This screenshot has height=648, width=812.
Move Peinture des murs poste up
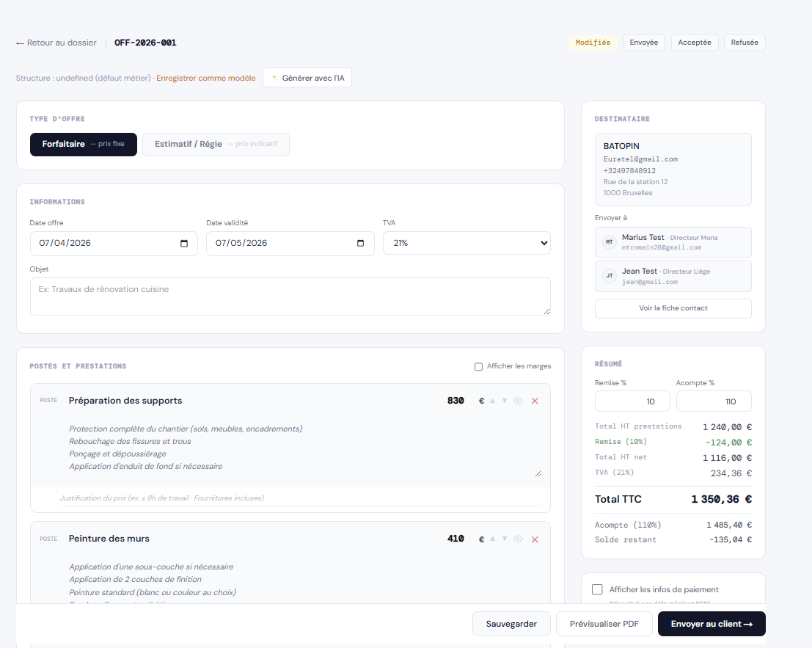point(492,539)
